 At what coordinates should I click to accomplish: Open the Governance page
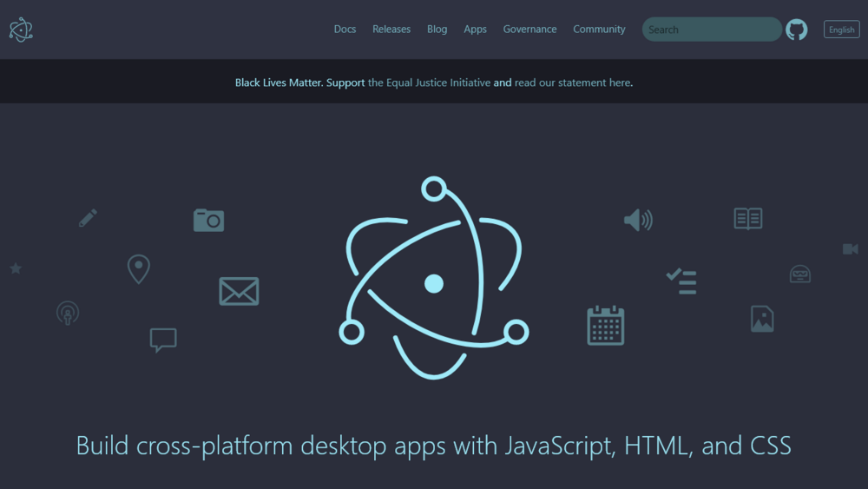[529, 30]
